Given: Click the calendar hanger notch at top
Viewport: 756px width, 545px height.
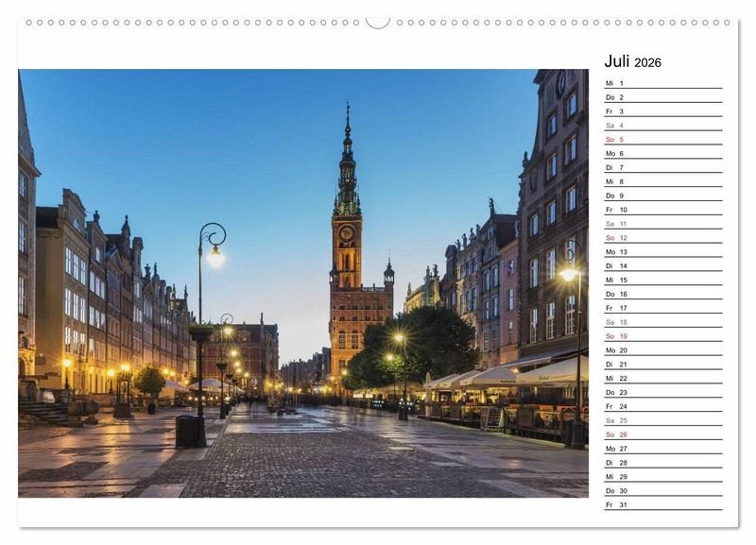Looking at the screenshot, I should [x=378, y=22].
